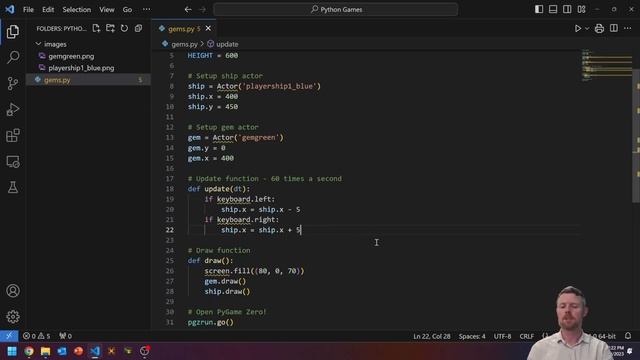Open the File menu
Image resolution: width=640 pixels, height=360 pixels.
[28, 9]
